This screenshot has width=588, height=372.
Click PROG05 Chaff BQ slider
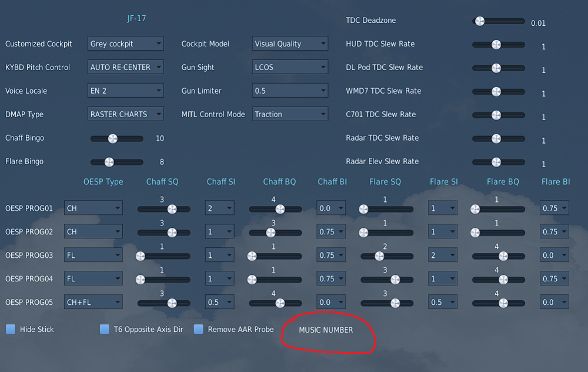click(275, 303)
